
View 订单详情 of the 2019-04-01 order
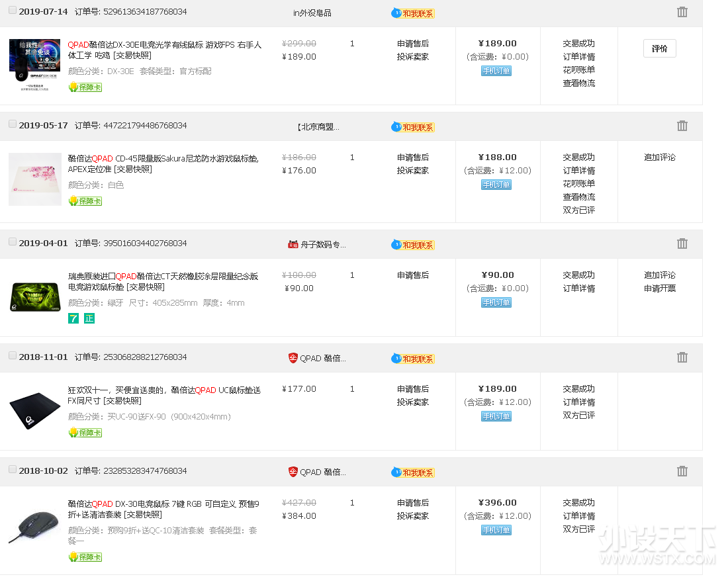point(579,288)
